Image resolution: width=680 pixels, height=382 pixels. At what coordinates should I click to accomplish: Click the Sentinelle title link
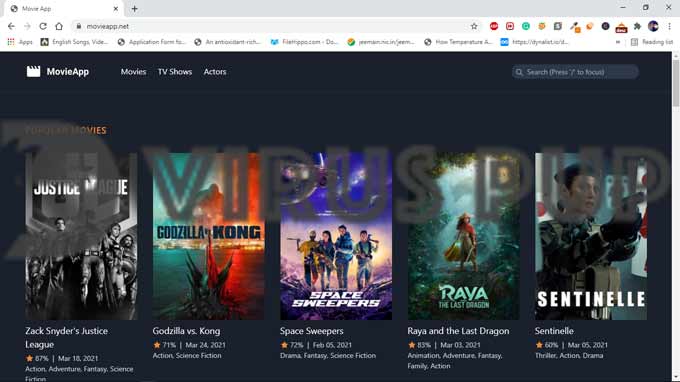coord(554,331)
